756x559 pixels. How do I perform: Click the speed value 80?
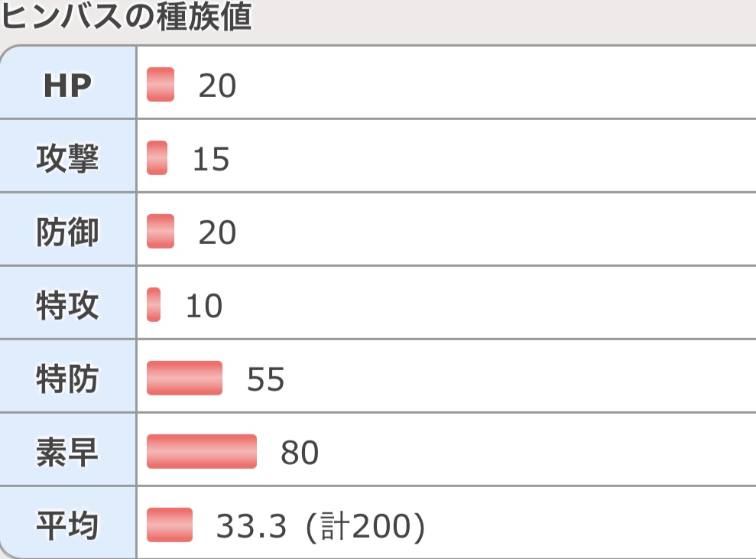click(x=300, y=453)
